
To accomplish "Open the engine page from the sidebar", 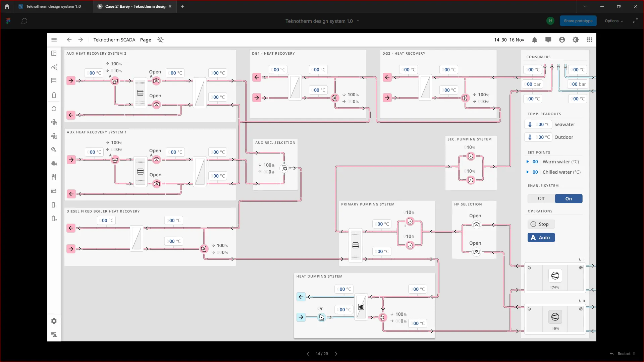I will (54, 164).
